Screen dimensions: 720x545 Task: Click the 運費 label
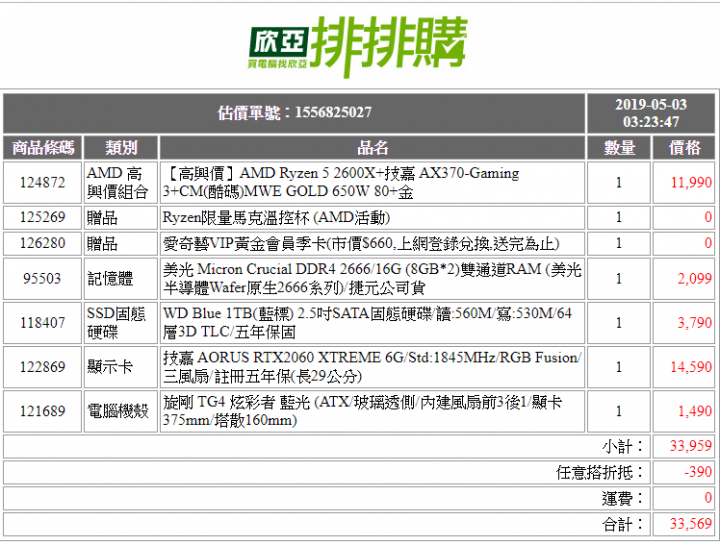pos(622,498)
